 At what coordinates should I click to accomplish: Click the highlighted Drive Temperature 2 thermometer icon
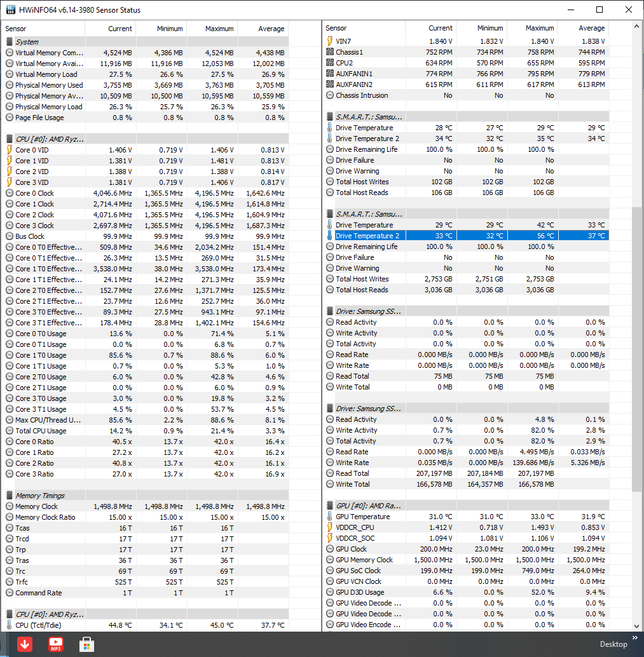[x=329, y=236]
